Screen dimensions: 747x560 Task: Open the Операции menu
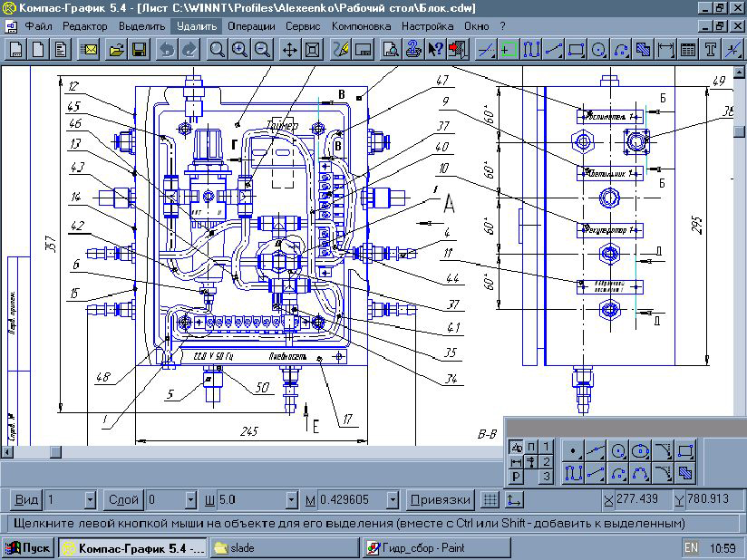click(251, 26)
